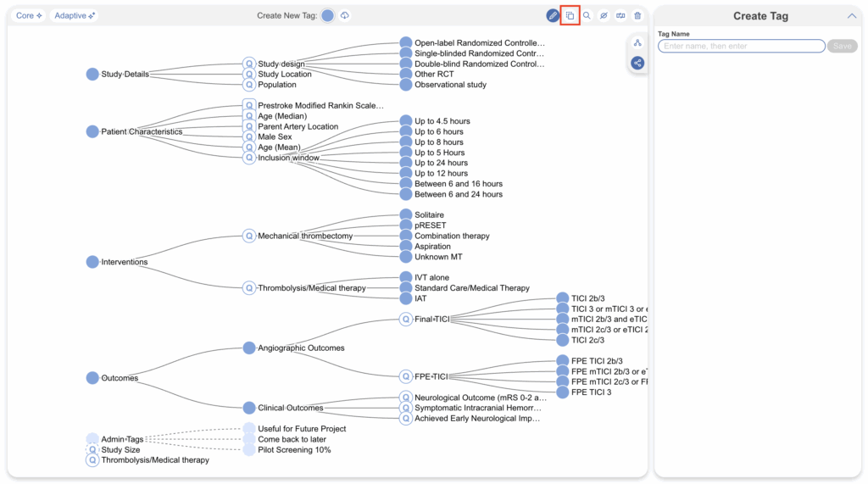The image size is (868, 484).
Task: Click the cloud import tag icon
Action: coord(345,15)
